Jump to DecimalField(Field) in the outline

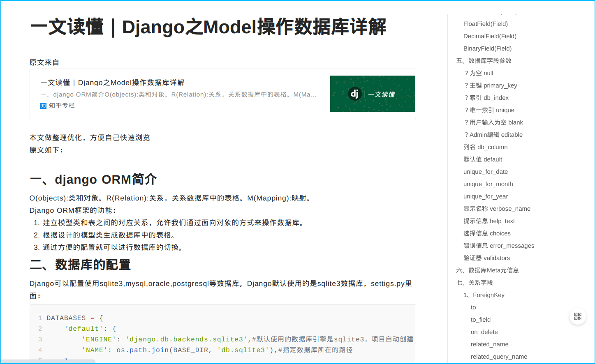click(490, 36)
